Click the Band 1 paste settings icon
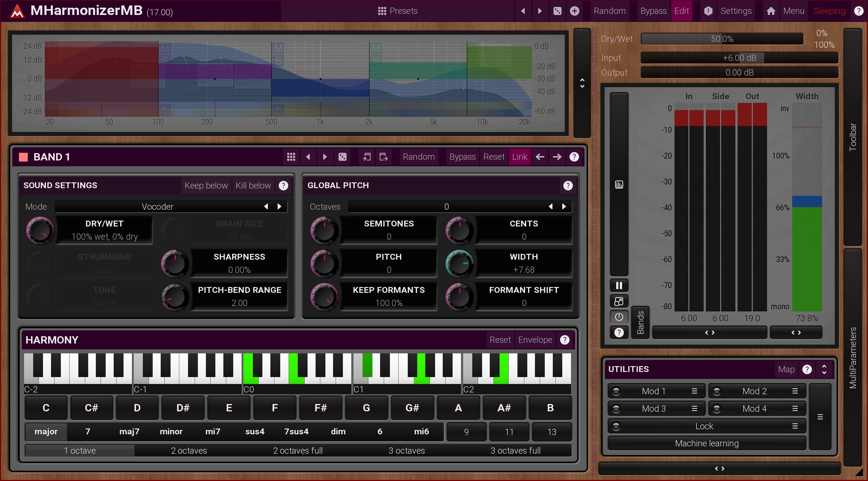The image size is (868, 481). tap(383, 157)
